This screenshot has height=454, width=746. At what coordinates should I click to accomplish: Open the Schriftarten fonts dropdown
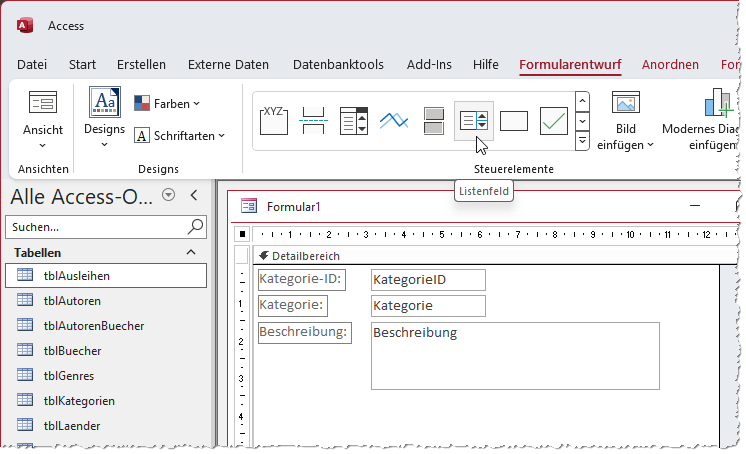coord(179,136)
